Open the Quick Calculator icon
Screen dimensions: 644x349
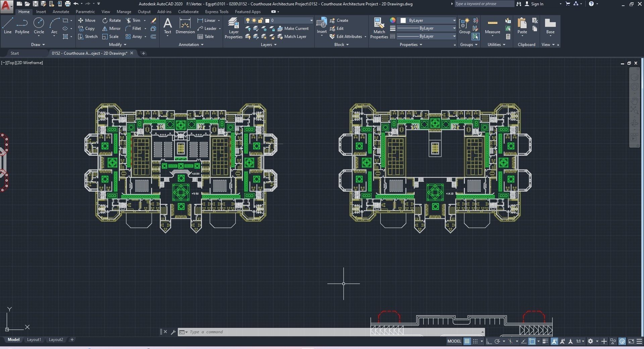pyautogui.click(x=508, y=37)
